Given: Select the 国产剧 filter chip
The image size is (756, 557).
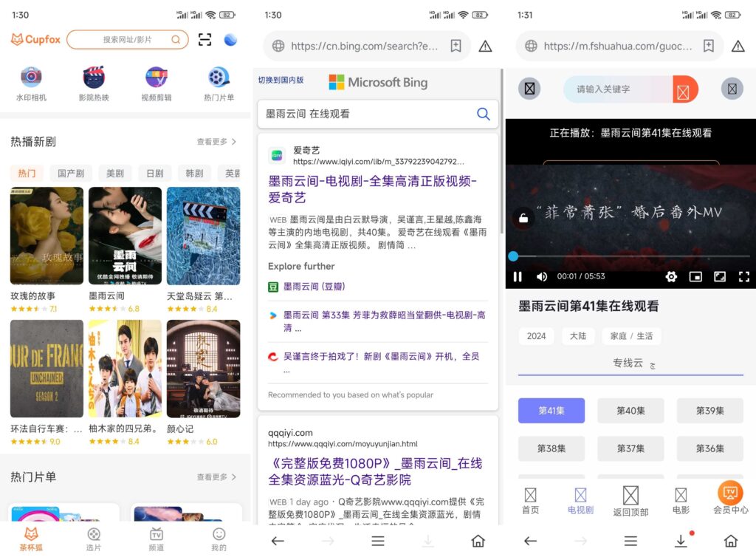Looking at the screenshot, I should coord(71,173).
